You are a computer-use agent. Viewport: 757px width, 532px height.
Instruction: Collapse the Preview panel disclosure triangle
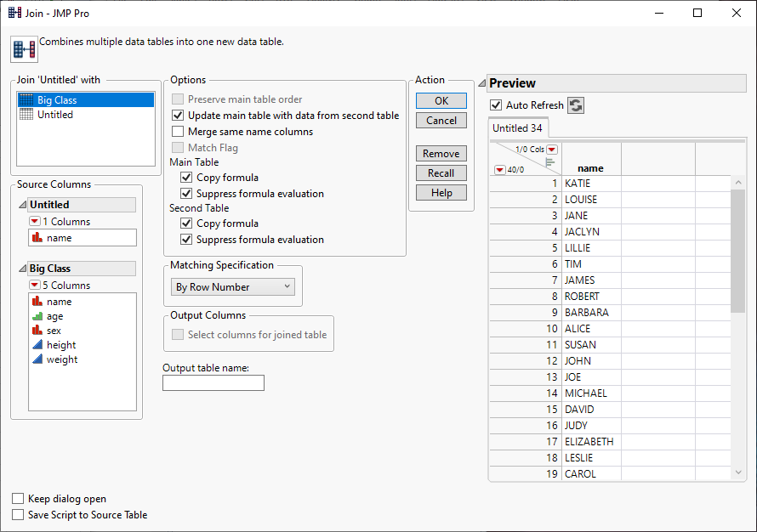tap(481, 83)
